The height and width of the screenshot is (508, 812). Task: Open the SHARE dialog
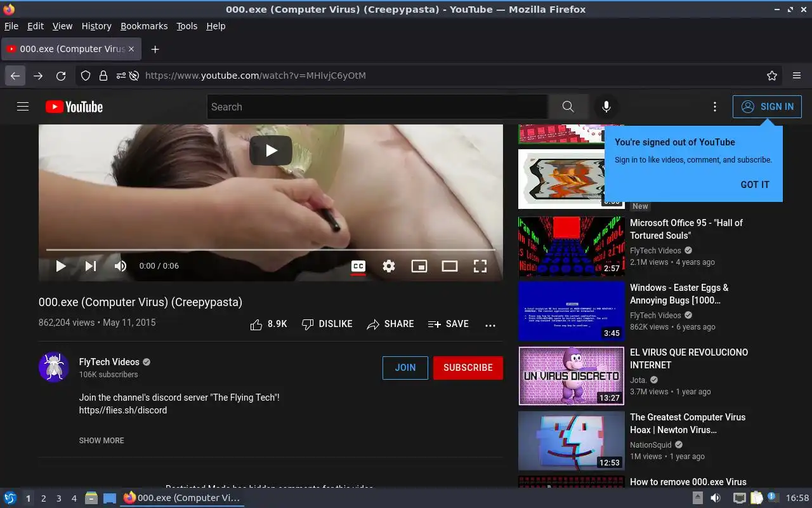(390, 324)
